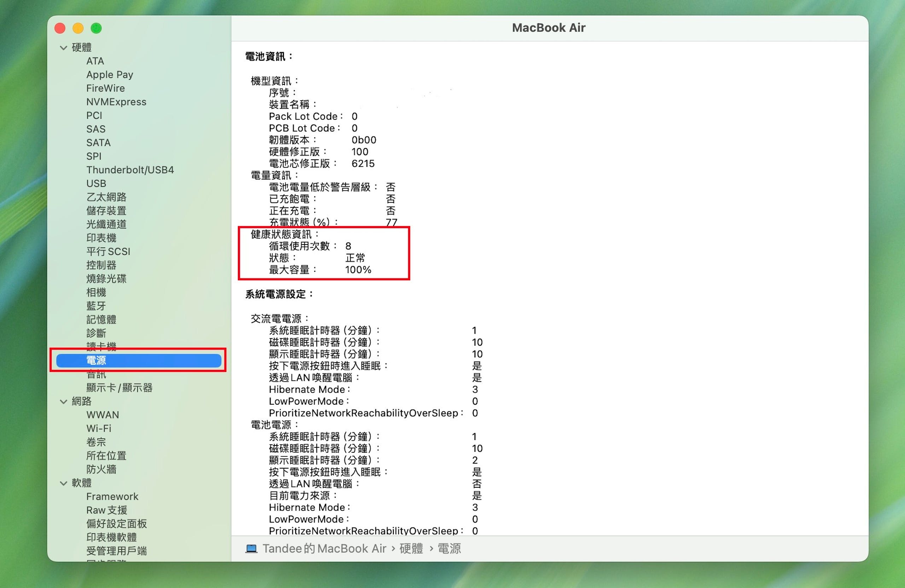
Task: Select 平行 SCSI in the sidebar
Action: click(x=108, y=252)
